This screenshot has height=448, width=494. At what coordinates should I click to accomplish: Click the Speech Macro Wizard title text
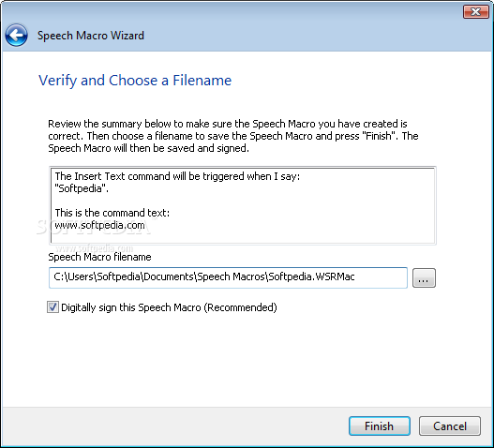pyautogui.click(x=91, y=36)
